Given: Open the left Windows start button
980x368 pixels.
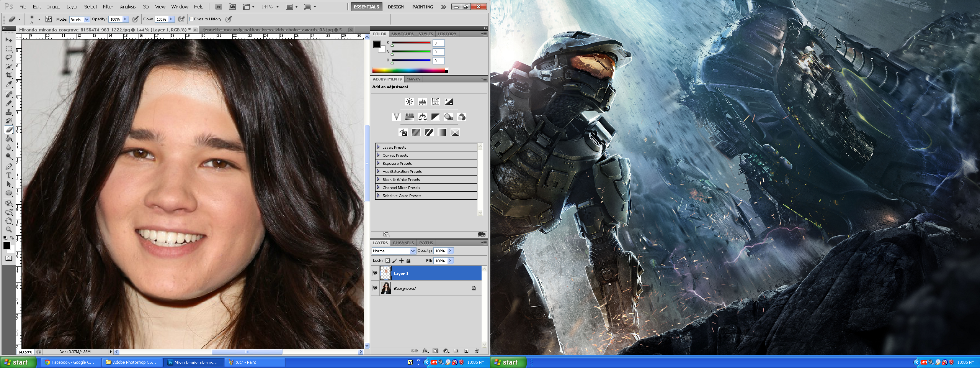Looking at the screenshot, I should point(18,362).
